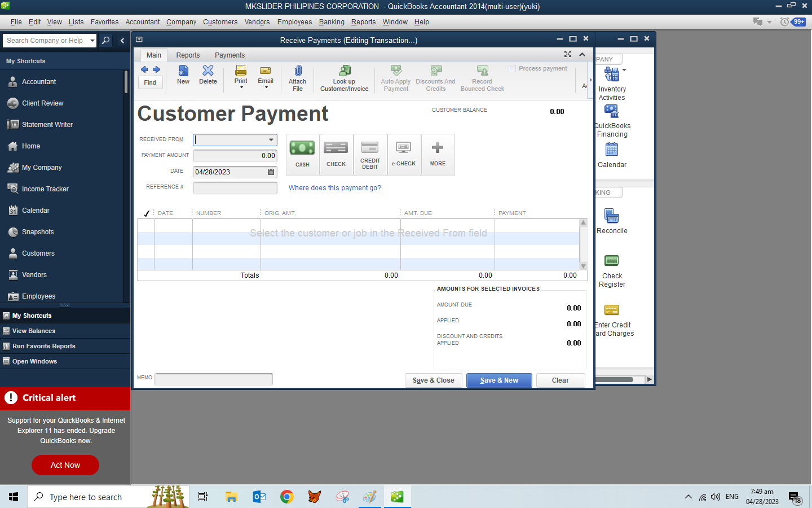Switch to the Payments tab
This screenshot has width=812, height=508.
click(230, 55)
